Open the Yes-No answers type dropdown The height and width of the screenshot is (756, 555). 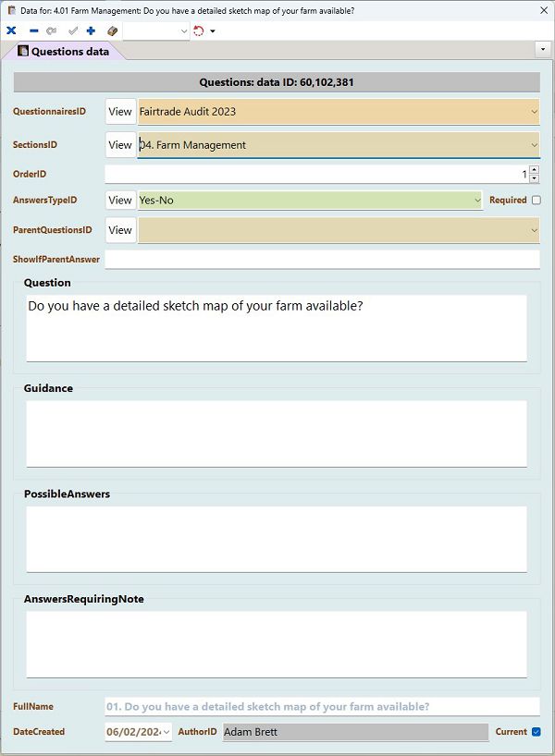coord(476,200)
